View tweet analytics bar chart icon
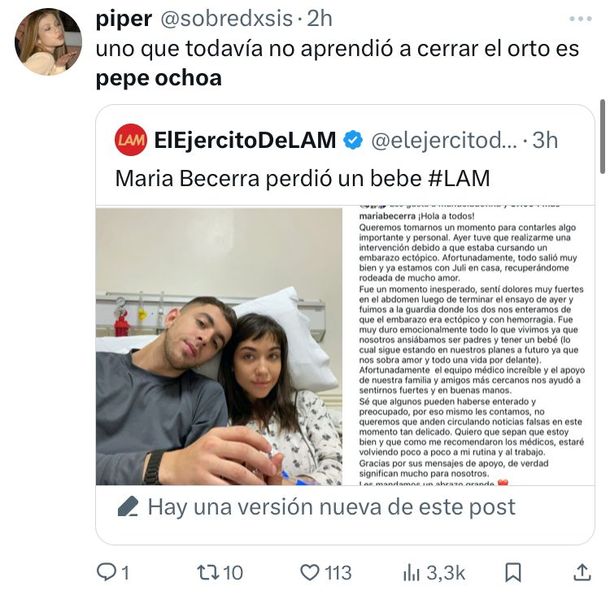Screen dimensions: 610x595 tap(411, 572)
